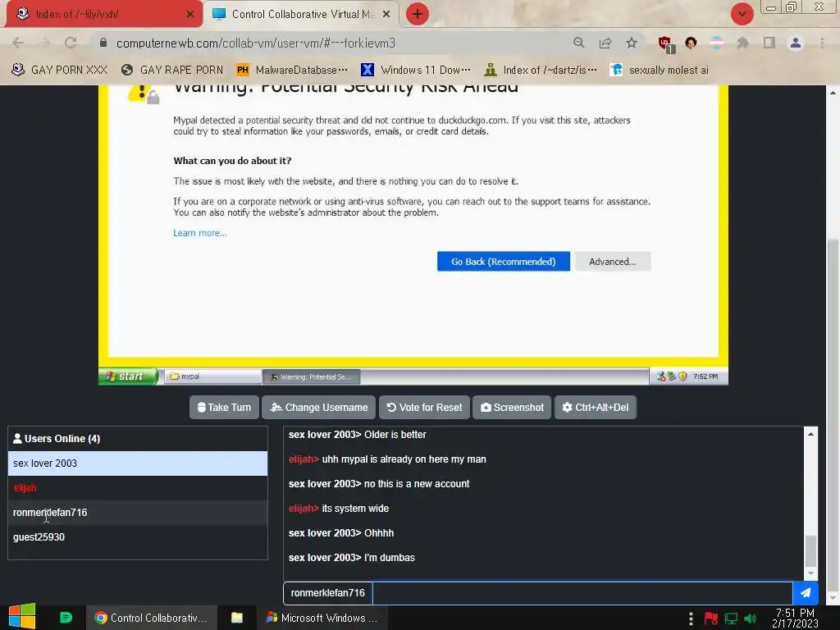
Task: Click Vote for Reset button
Action: pyautogui.click(x=424, y=407)
